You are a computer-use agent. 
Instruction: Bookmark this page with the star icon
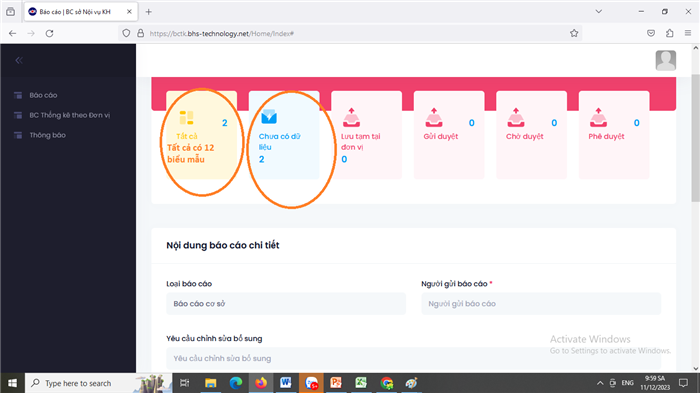point(574,33)
